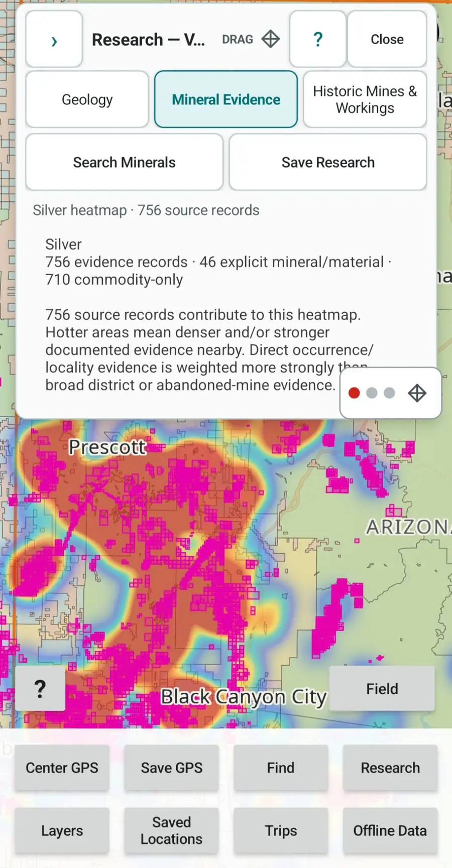Tap Center GPS
452x868 pixels.
pos(62,768)
